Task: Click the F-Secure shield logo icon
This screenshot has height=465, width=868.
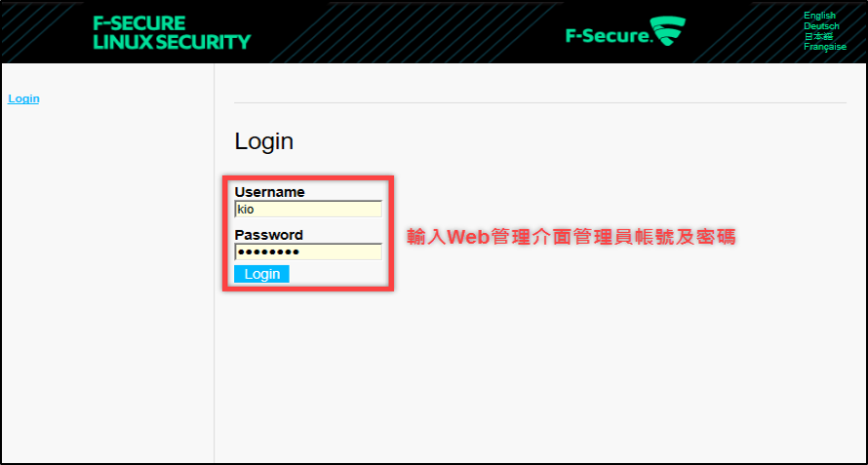Action: click(669, 33)
